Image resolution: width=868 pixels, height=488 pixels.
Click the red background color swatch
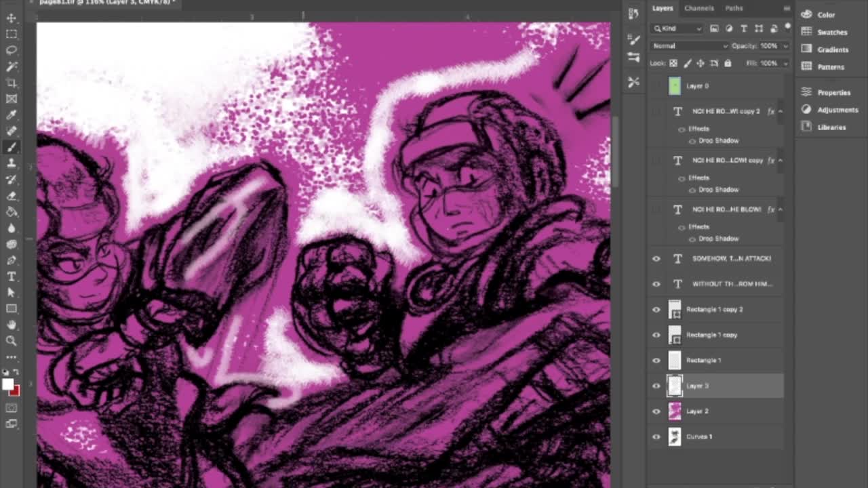coord(16,390)
